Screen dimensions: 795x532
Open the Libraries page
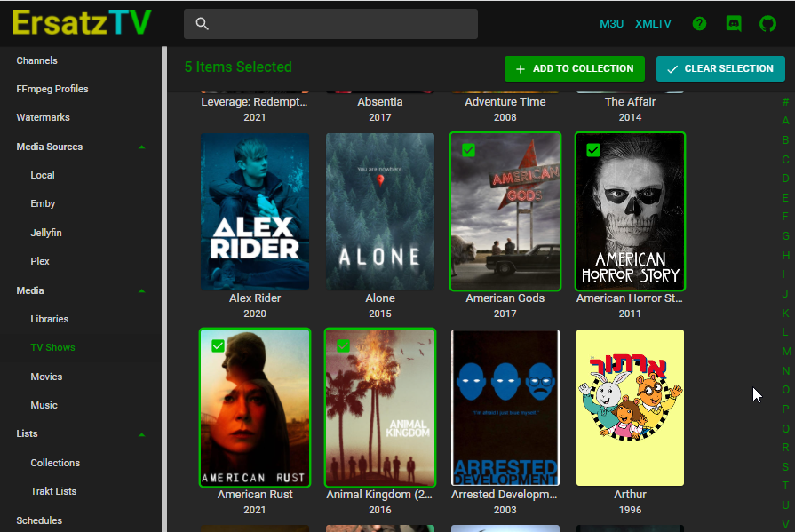point(49,319)
